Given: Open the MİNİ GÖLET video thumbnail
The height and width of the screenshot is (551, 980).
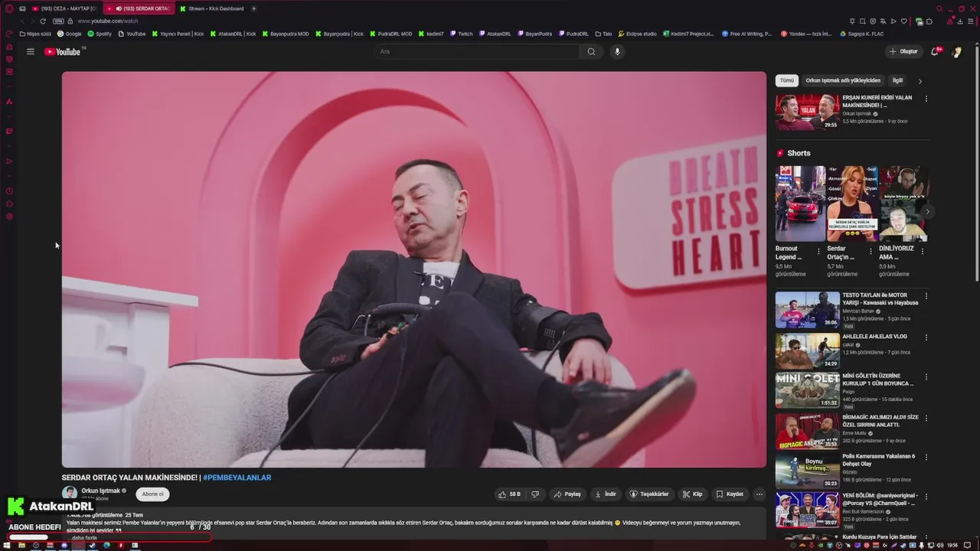Looking at the screenshot, I should click(x=807, y=390).
